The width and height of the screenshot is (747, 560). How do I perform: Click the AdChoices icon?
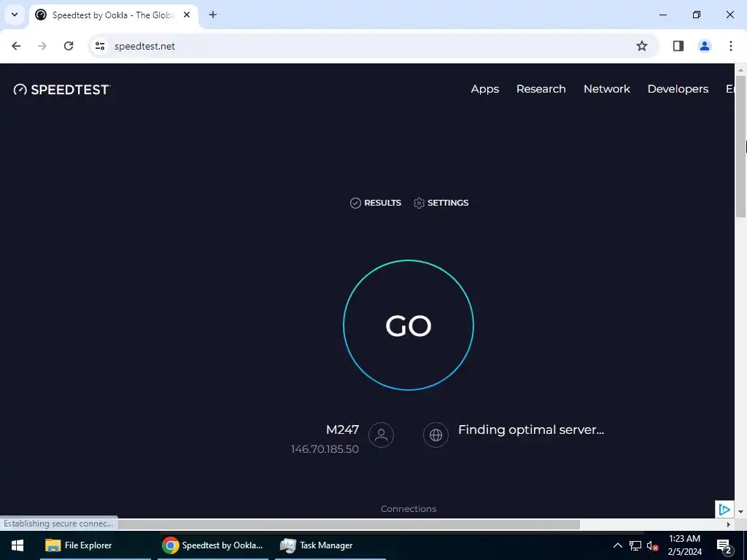coord(724,510)
